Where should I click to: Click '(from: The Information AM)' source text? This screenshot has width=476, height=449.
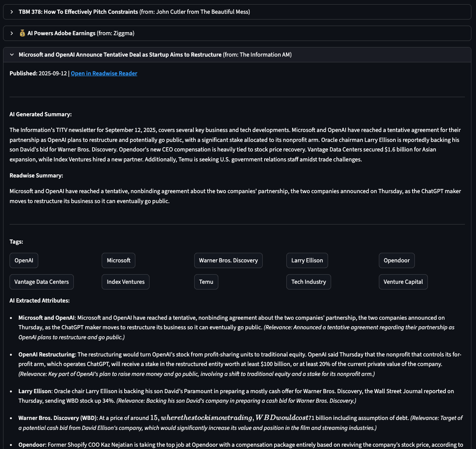pyautogui.click(x=257, y=55)
